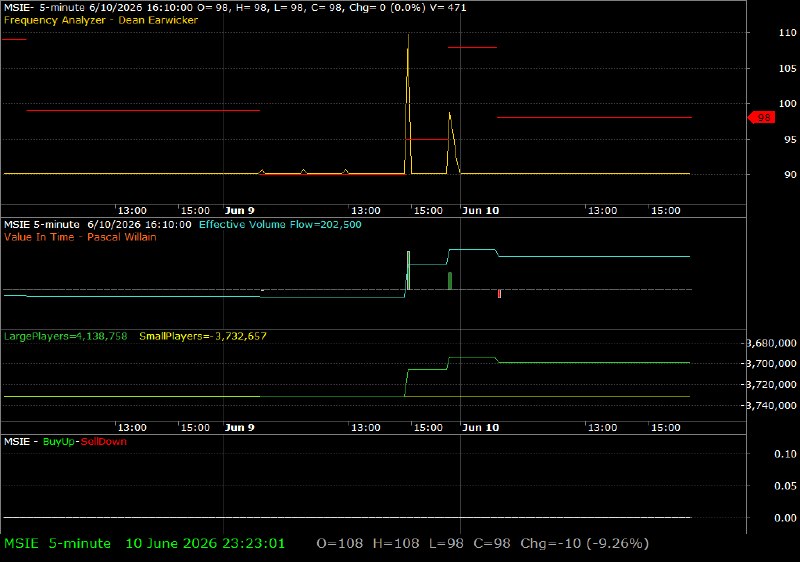Click the 3,740,000 axis value
This screenshot has width=800, height=562.
coord(771,405)
